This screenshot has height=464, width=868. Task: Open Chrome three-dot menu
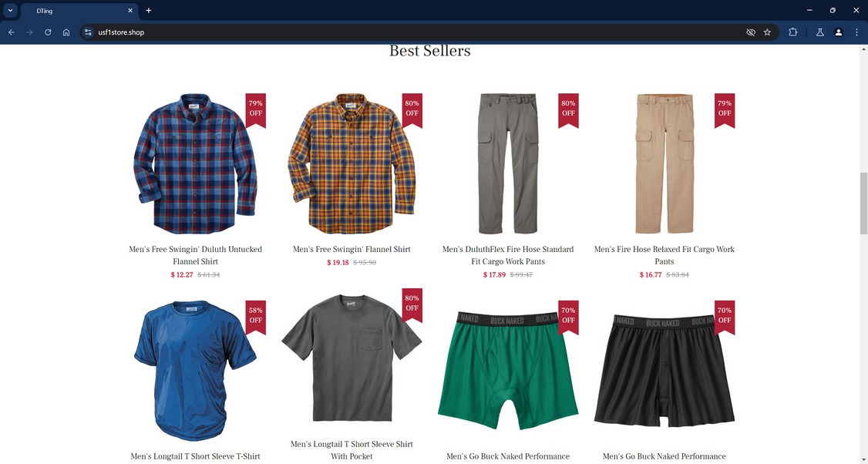coord(857,32)
